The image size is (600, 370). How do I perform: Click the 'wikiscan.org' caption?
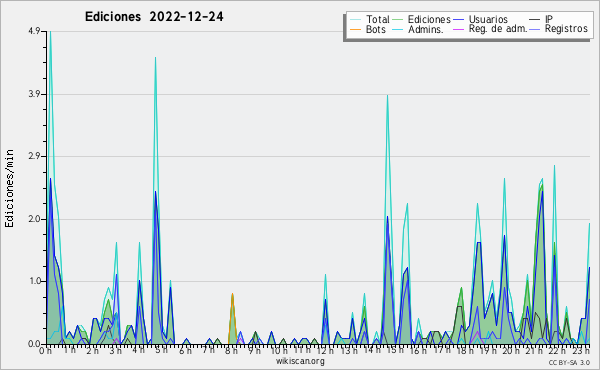click(x=300, y=361)
